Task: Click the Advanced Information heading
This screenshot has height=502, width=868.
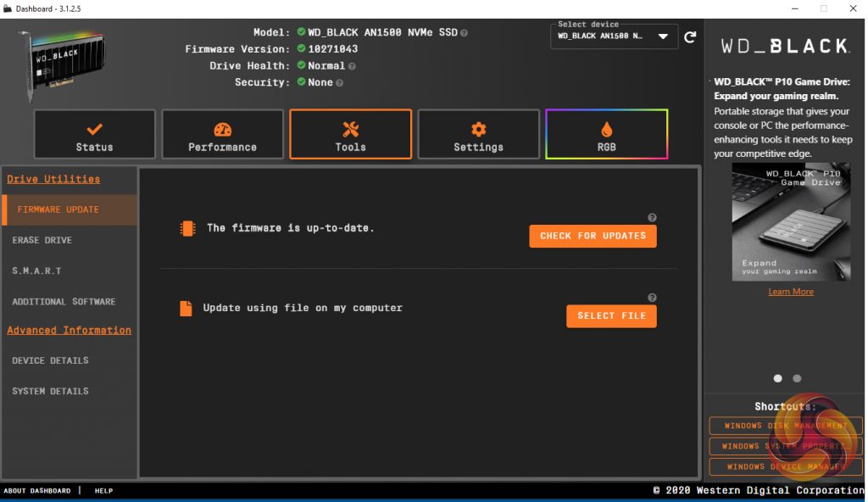Action: (70, 330)
